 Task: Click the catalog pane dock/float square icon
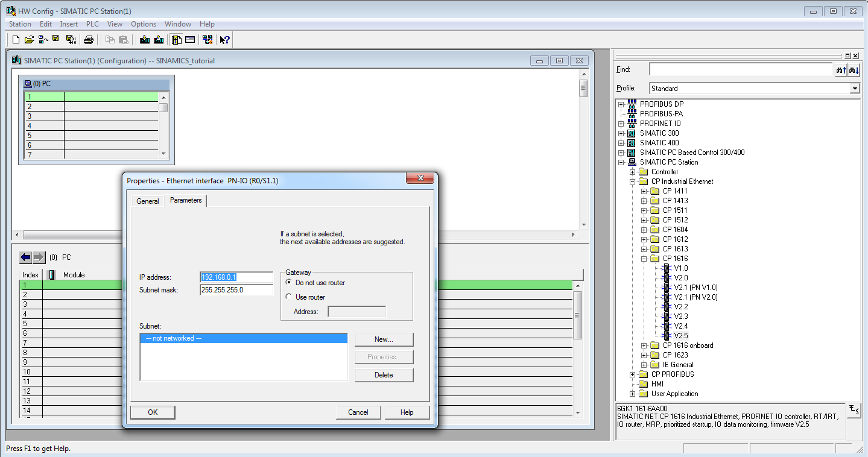(x=848, y=55)
